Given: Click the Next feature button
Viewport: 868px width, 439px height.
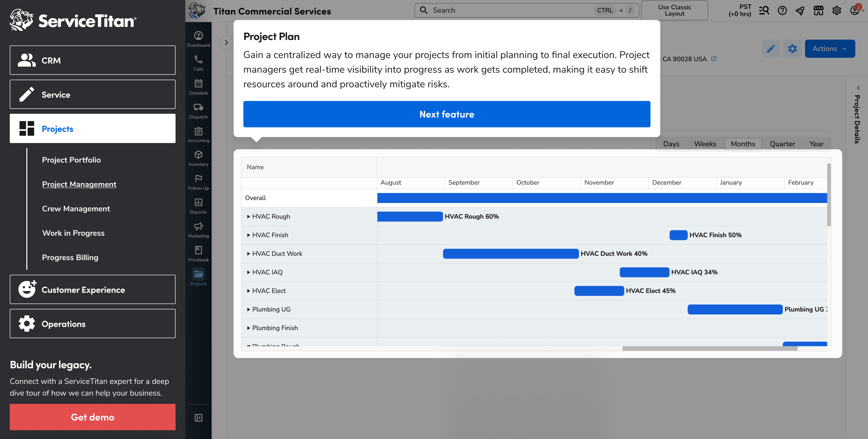Looking at the screenshot, I should click(x=446, y=114).
